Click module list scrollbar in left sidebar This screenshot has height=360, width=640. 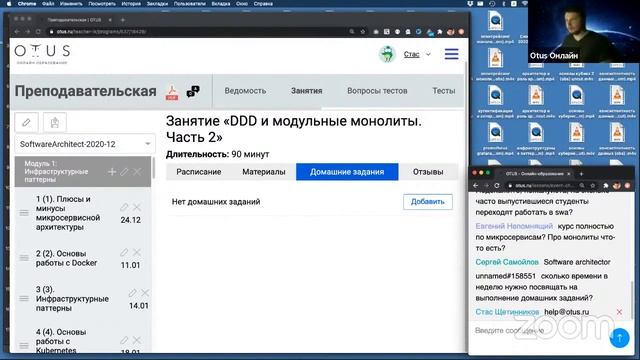153,168
